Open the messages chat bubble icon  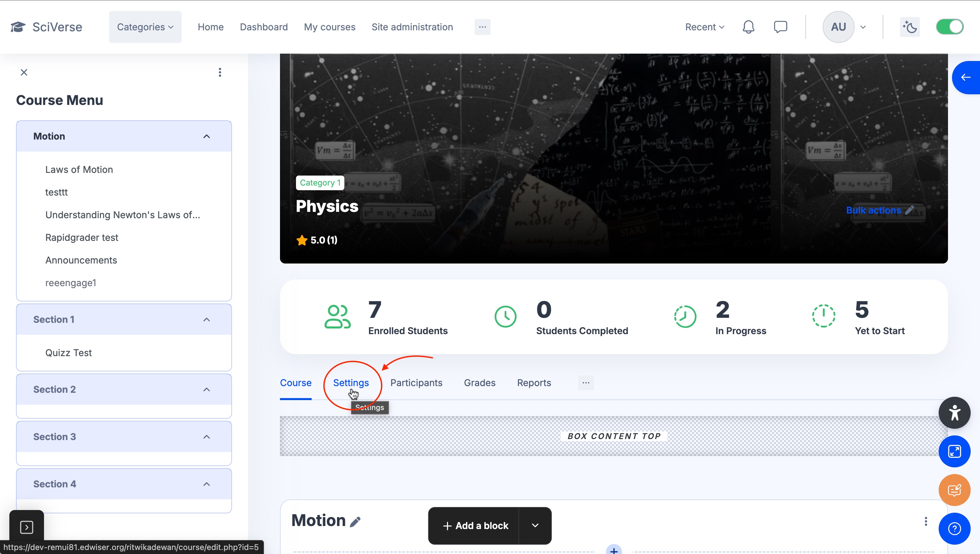pyautogui.click(x=780, y=27)
